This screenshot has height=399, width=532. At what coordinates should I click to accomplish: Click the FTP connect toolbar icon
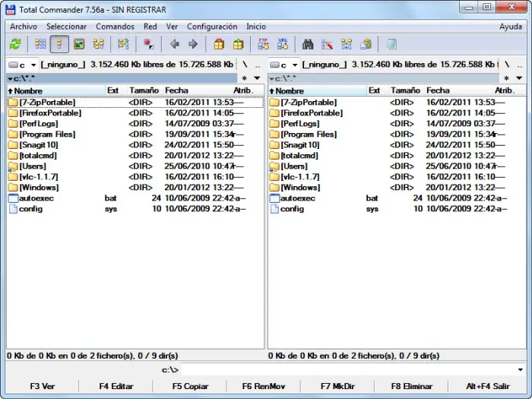pos(263,44)
